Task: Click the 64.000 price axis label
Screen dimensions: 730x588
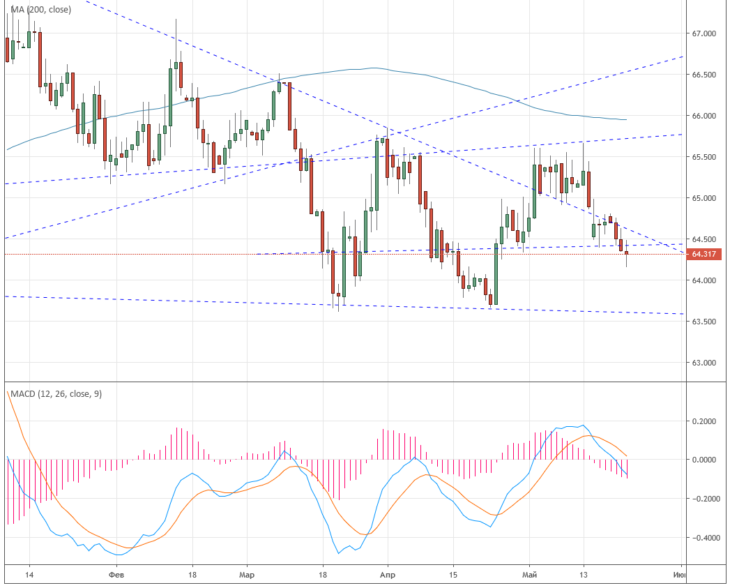Action: (704, 280)
